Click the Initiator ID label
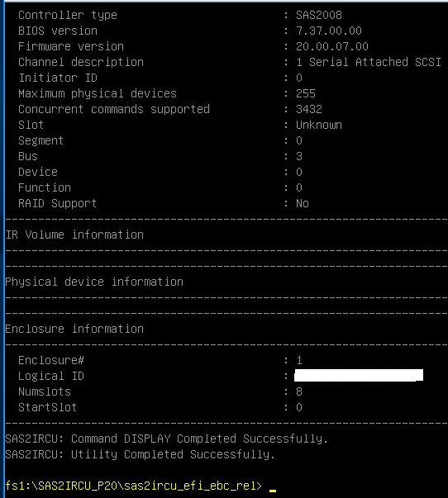The width and height of the screenshot is (448, 498). click(x=58, y=78)
